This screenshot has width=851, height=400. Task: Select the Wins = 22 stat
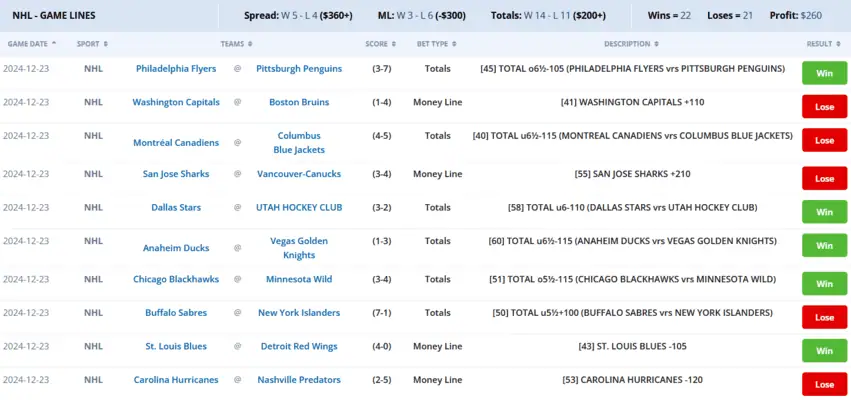(x=669, y=16)
